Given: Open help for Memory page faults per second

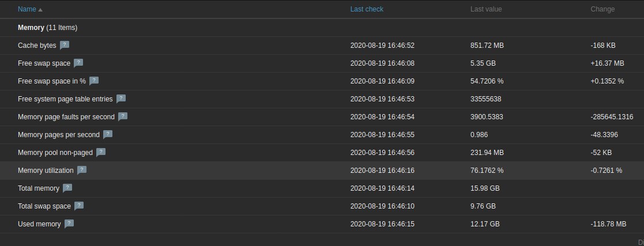Looking at the screenshot, I should [x=123, y=116].
